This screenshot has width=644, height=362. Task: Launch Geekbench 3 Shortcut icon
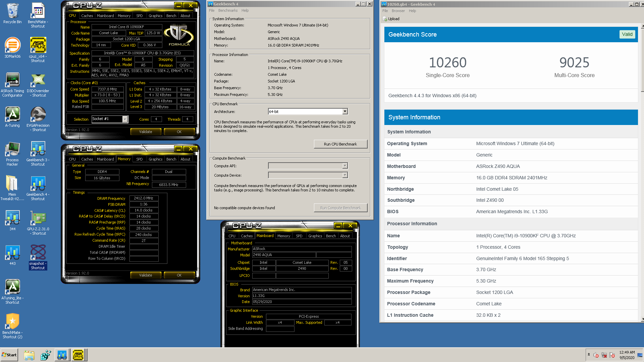[x=38, y=154]
